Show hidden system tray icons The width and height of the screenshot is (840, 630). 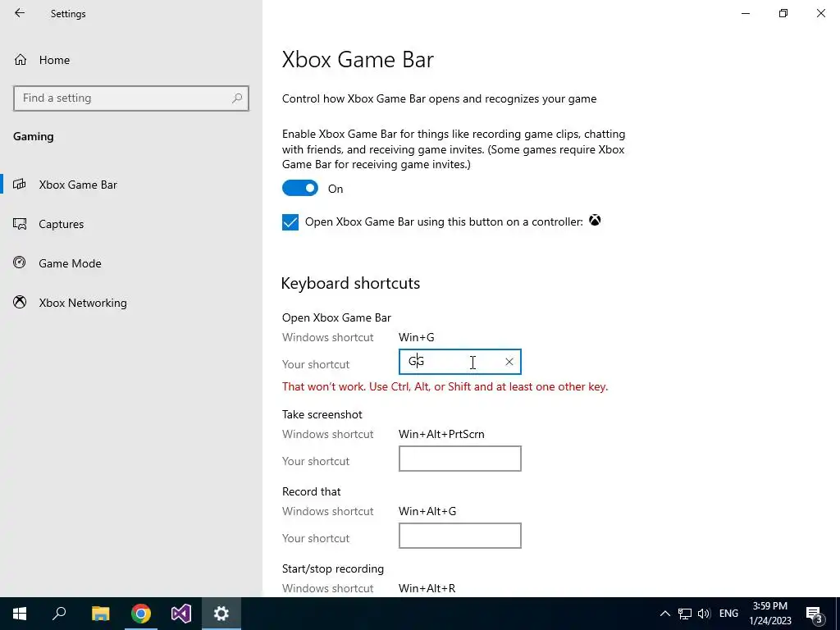pos(664,614)
